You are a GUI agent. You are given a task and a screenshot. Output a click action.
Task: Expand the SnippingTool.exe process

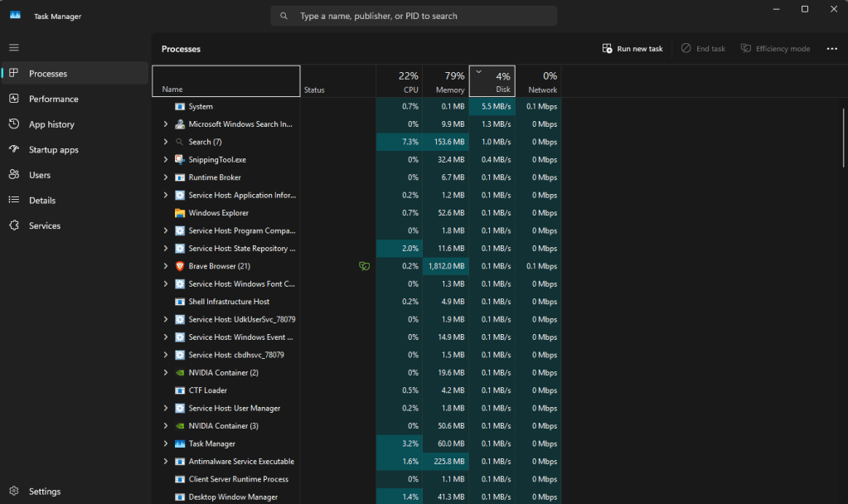[166, 159]
